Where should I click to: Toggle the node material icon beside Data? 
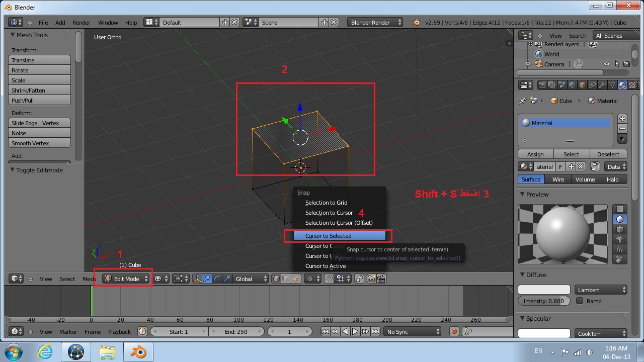coord(595,166)
